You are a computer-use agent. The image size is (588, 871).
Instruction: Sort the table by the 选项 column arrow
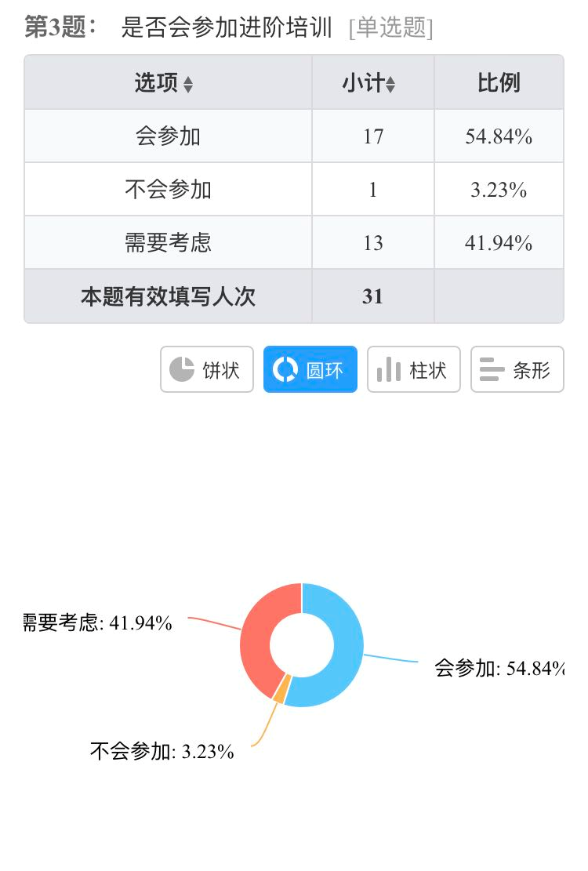pyautogui.click(x=188, y=85)
